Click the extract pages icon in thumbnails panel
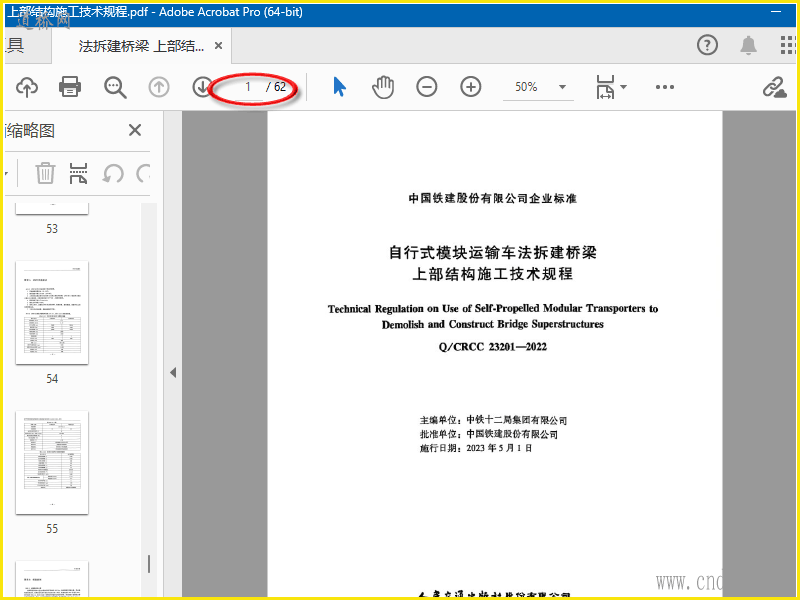The height and width of the screenshot is (600, 800). 78,173
